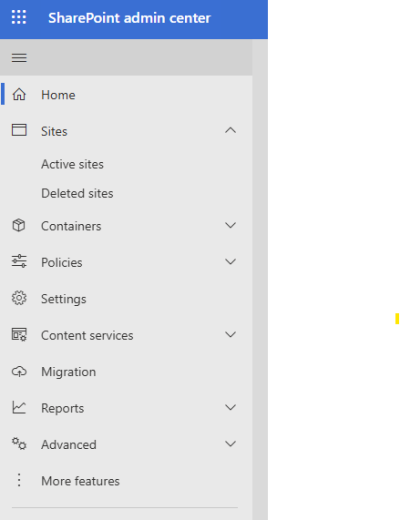Click the Content services icon
The image size is (400, 520).
click(x=19, y=334)
